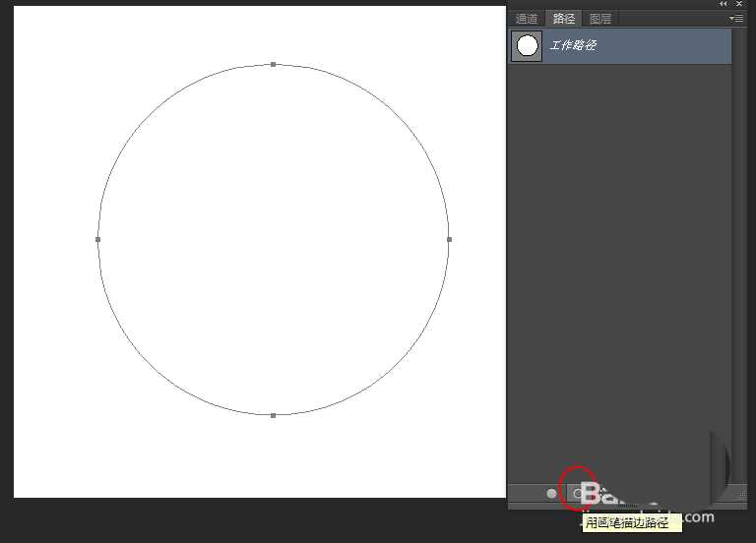Screen dimensions: 756x543
Task: Click the work path circle thumbnail
Action: click(x=528, y=45)
